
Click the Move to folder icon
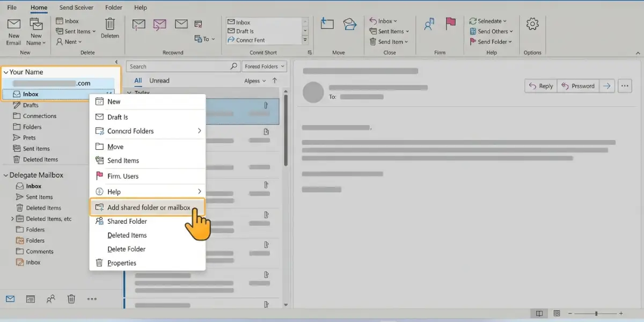point(327,24)
